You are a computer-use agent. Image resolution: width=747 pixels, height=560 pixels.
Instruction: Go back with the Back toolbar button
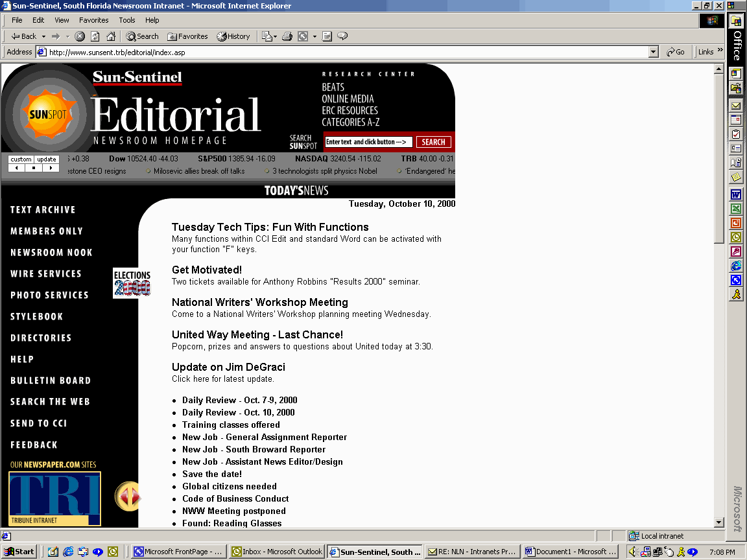tap(23, 36)
